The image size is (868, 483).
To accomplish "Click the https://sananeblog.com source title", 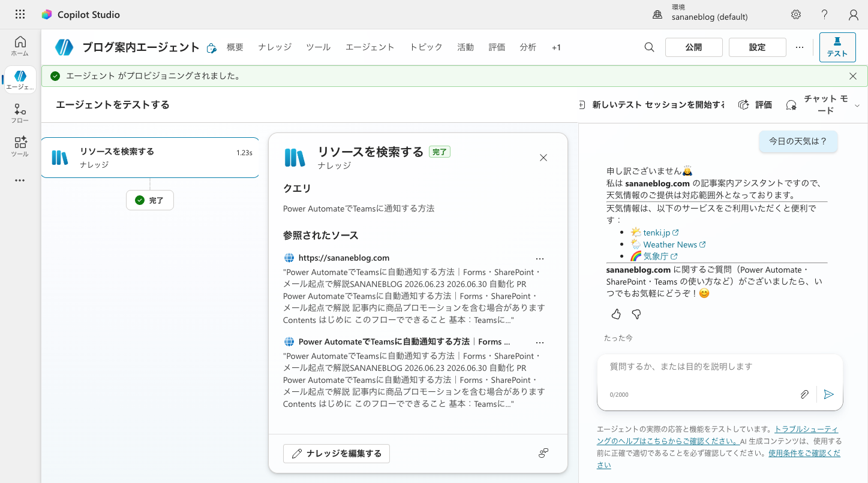I will (x=344, y=258).
